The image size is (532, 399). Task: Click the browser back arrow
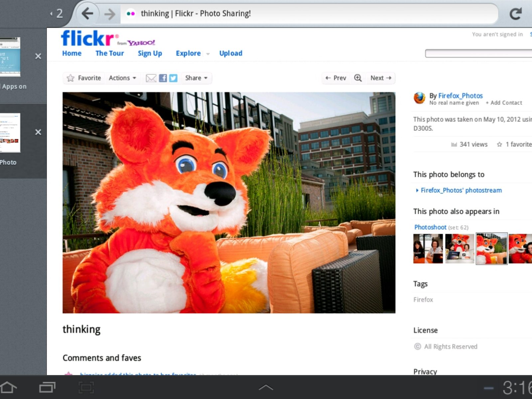click(87, 14)
